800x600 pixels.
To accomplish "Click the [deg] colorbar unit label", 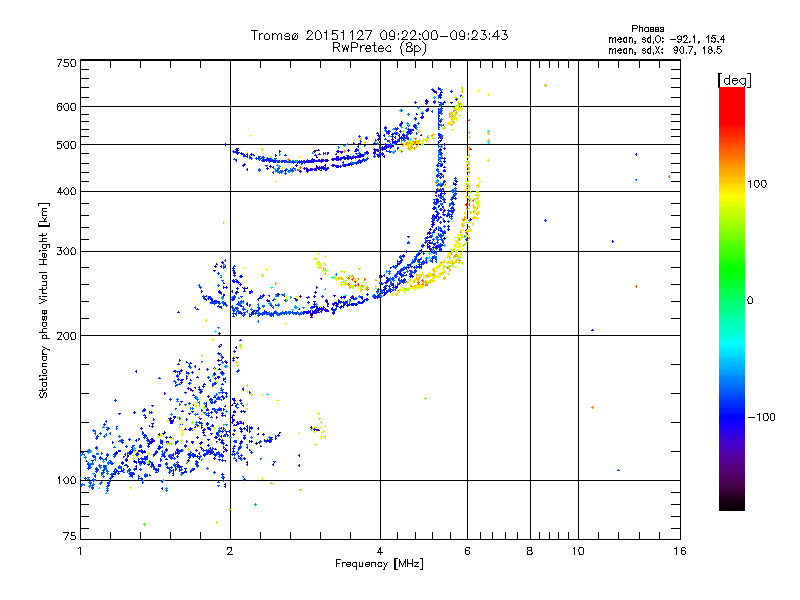I will pyautogui.click(x=735, y=79).
